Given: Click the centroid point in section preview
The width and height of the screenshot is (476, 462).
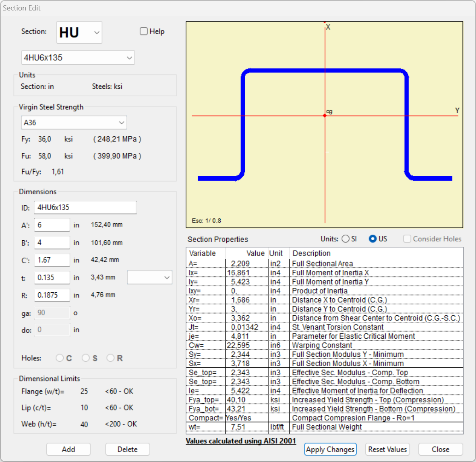Looking at the screenshot, I should point(325,116).
